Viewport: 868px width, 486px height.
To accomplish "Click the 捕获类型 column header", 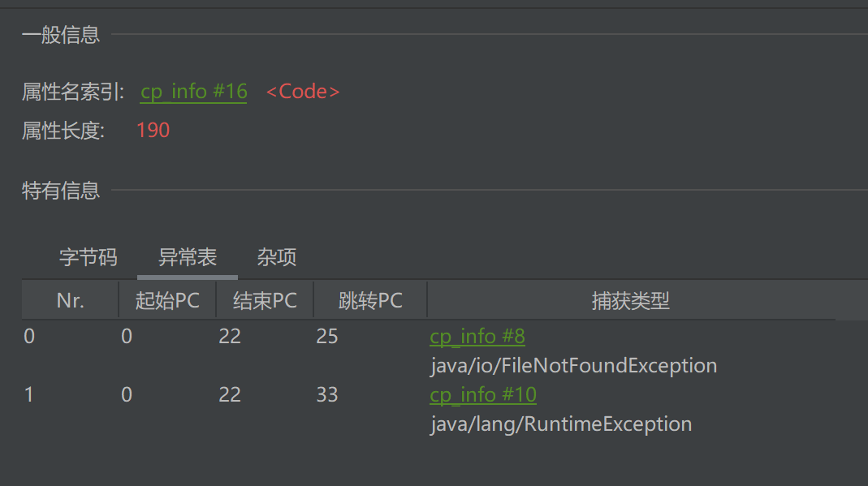I will point(630,301).
